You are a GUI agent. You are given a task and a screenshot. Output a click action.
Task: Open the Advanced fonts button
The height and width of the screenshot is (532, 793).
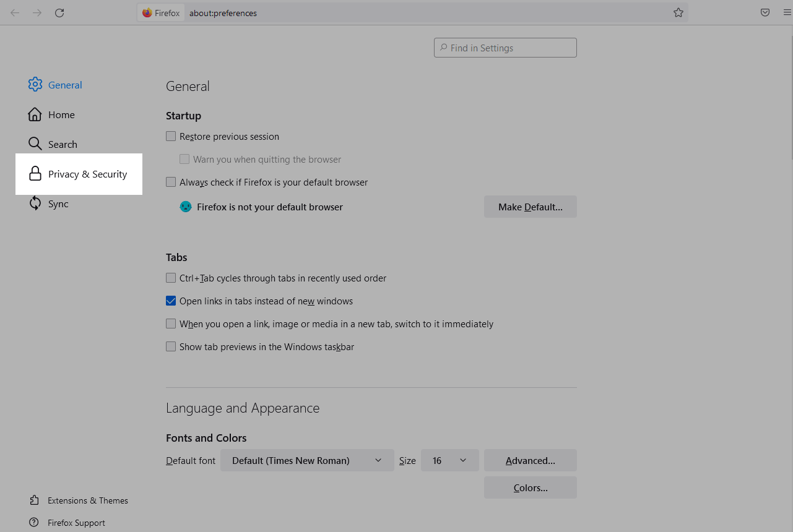point(530,460)
